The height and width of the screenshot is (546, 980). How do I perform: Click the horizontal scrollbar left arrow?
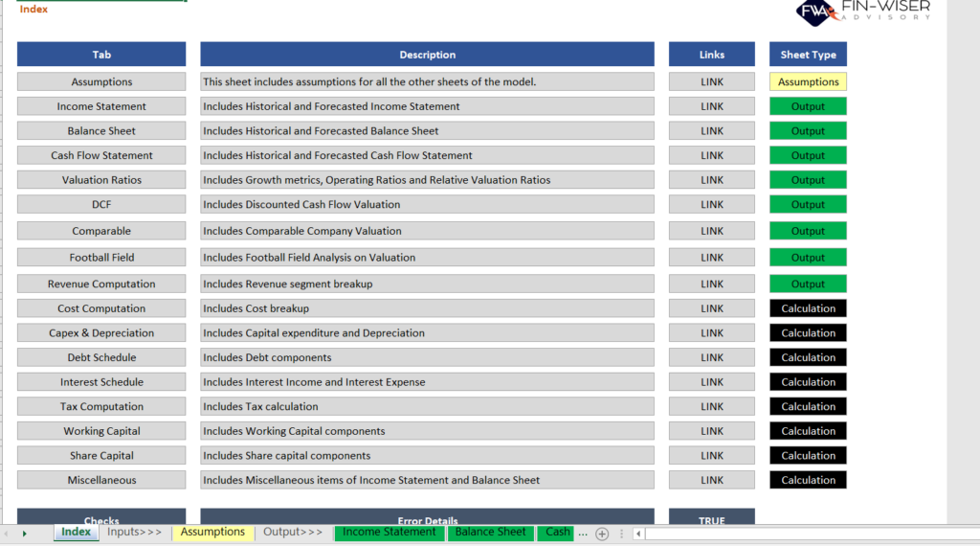tap(638, 534)
